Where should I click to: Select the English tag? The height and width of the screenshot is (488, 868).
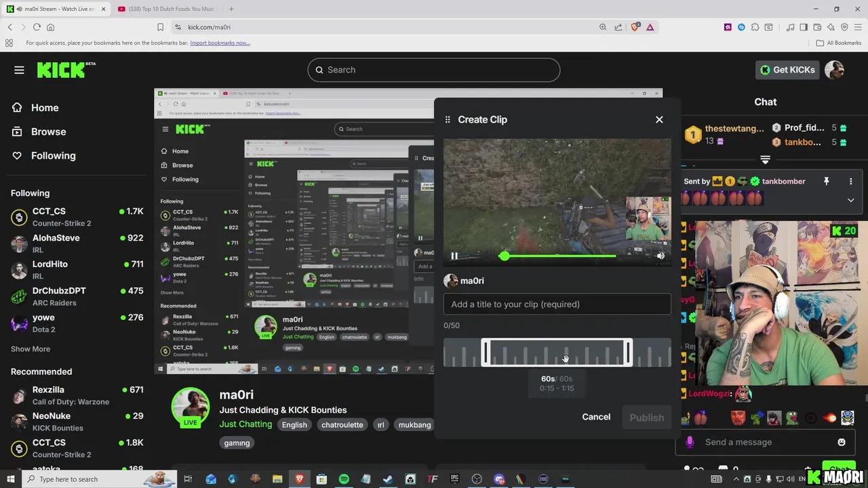pyautogui.click(x=294, y=425)
